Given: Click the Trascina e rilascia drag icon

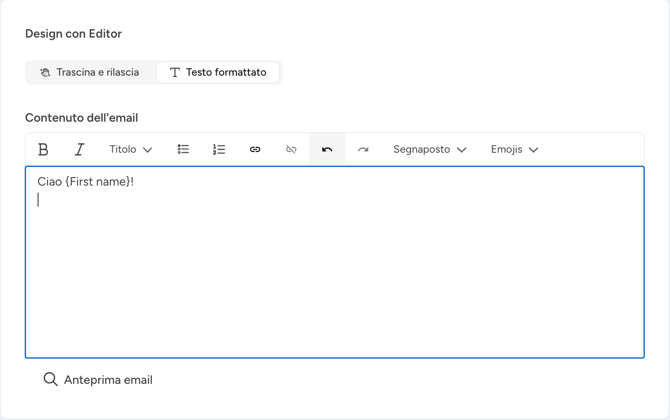Looking at the screenshot, I should tap(45, 72).
